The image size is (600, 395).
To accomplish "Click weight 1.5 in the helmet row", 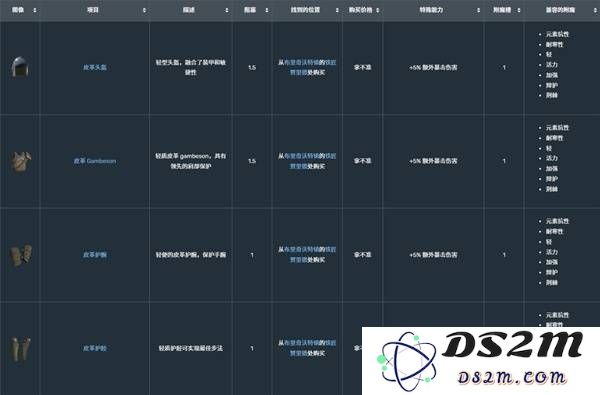I will (252, 67).
